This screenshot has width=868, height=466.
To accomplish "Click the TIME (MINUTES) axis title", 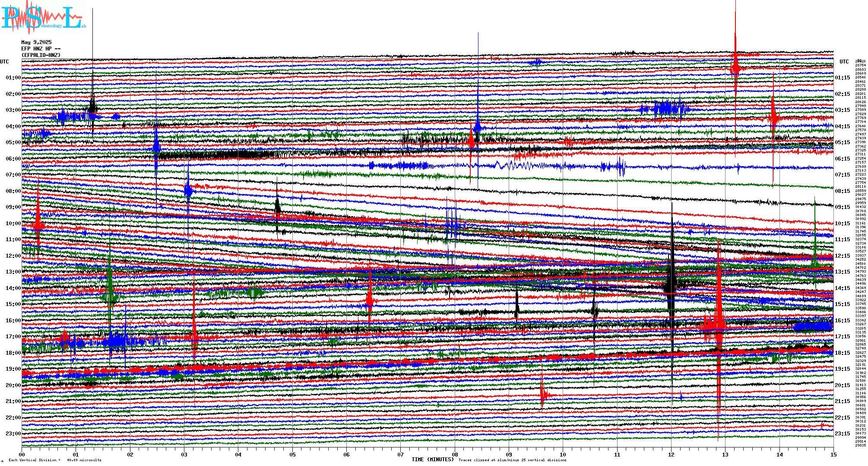I will [433, 460].
